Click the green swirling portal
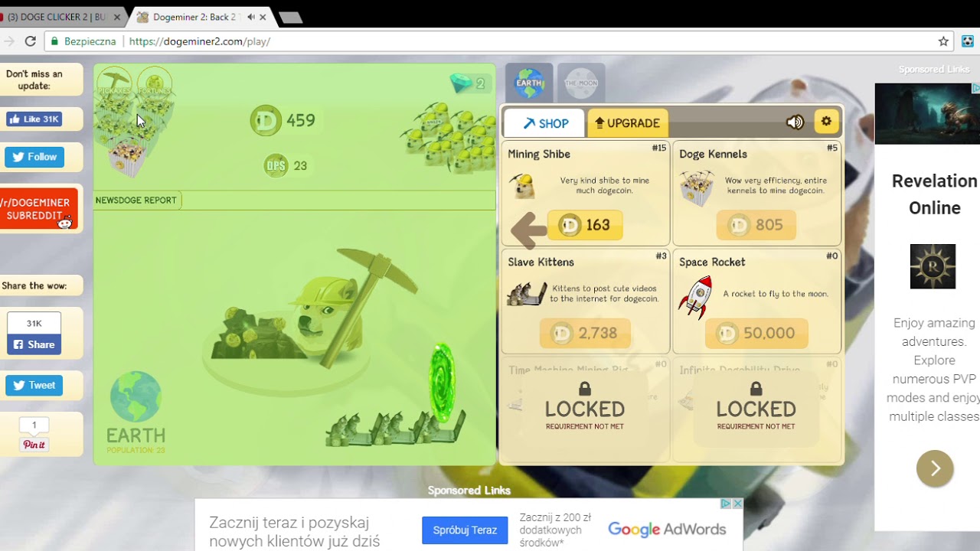Viewport: 980px width, 551px height. (x=442, y=383)
